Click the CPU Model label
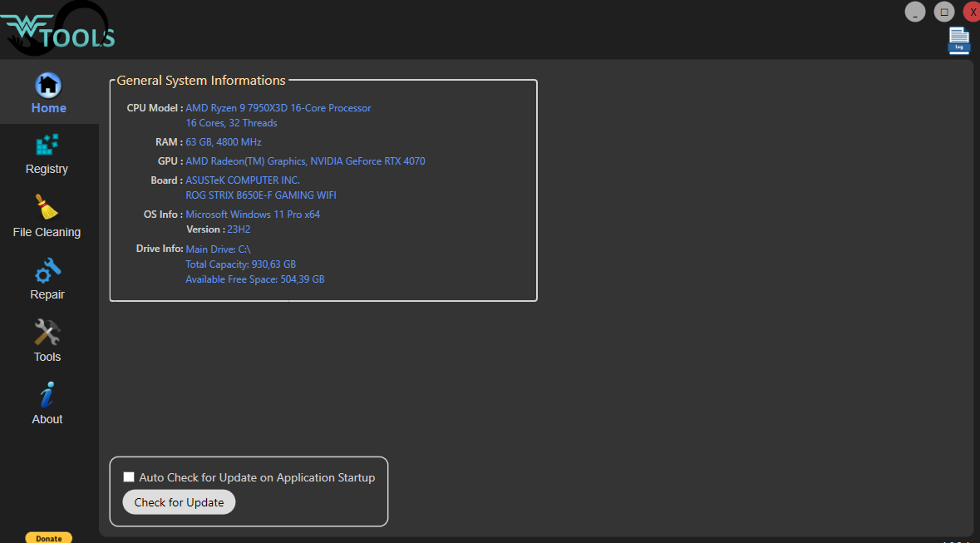This screenshot has width=980, height=543. [x=155, y=108]
